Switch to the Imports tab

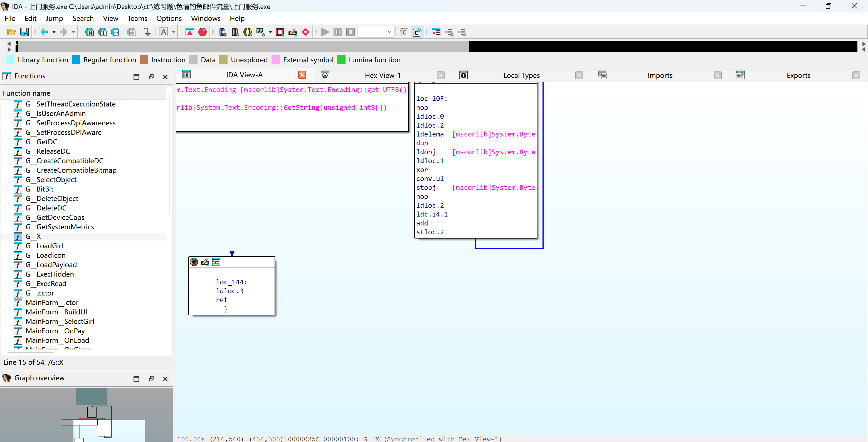[x=660, y=75]
